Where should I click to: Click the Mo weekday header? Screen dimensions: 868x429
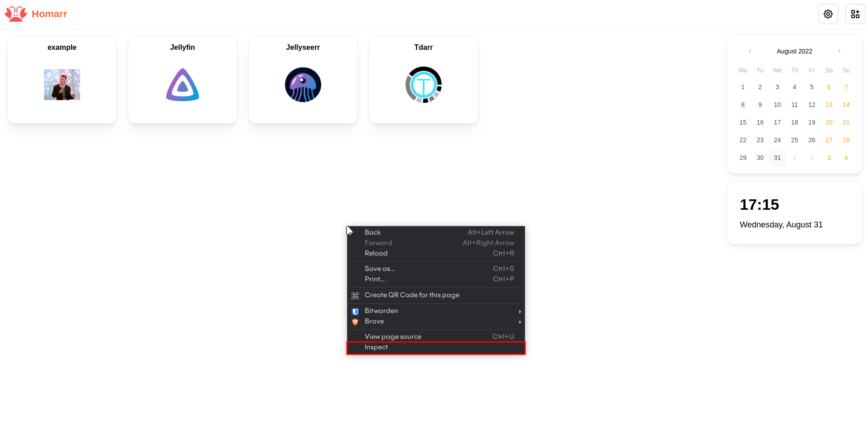pos(743,70)
